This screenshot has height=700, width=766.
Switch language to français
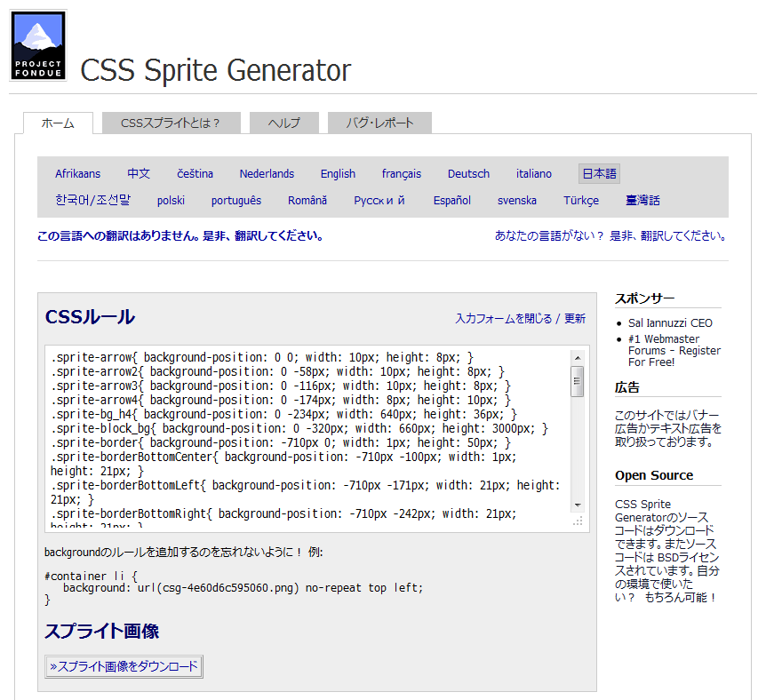click(402, 174)
